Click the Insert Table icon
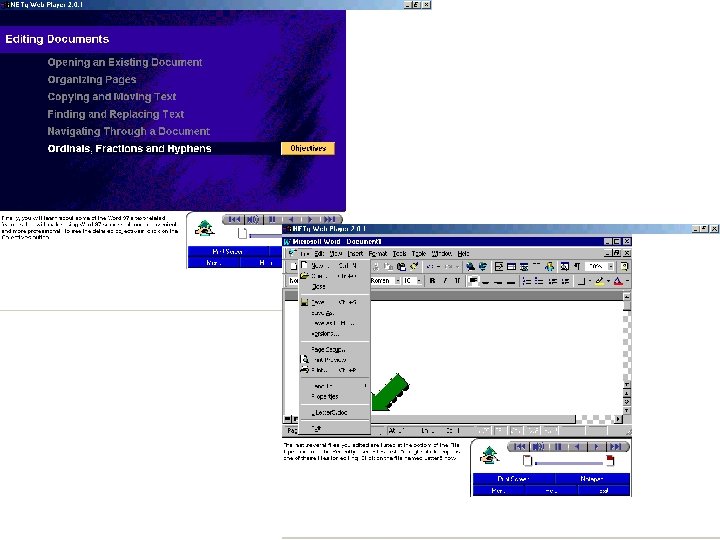Viewport: 720px width, 540px height. coord(512,266)
